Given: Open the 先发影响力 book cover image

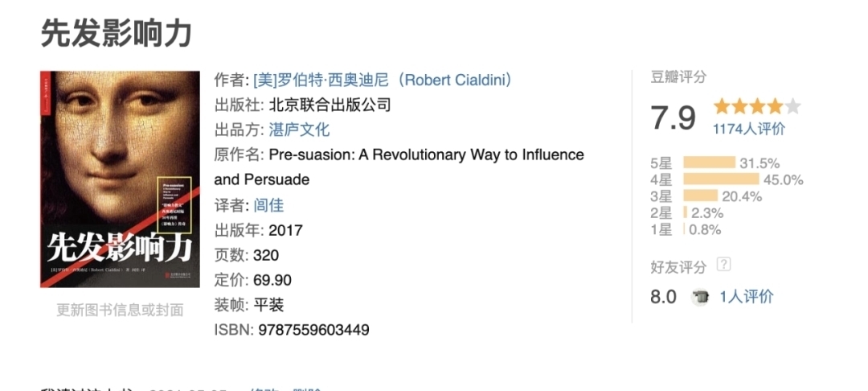Looking at the screenshot, I should click(120, 179).
